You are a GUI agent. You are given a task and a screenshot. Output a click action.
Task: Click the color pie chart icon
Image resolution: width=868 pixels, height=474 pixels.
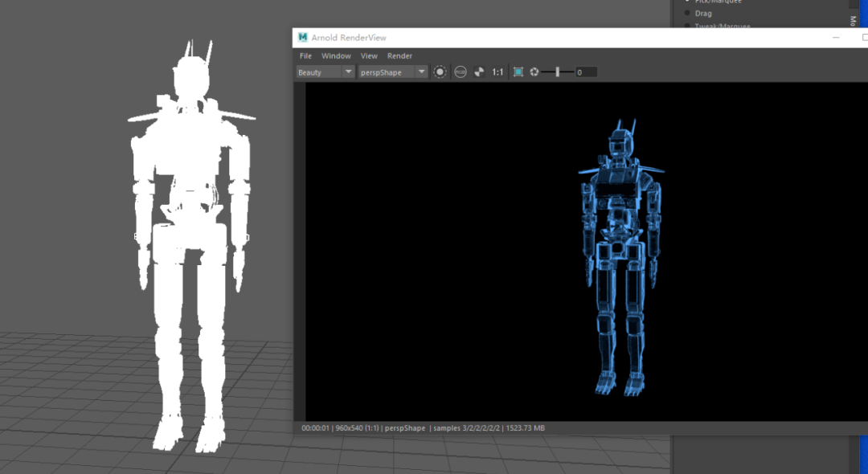click(x=480, y=72)
